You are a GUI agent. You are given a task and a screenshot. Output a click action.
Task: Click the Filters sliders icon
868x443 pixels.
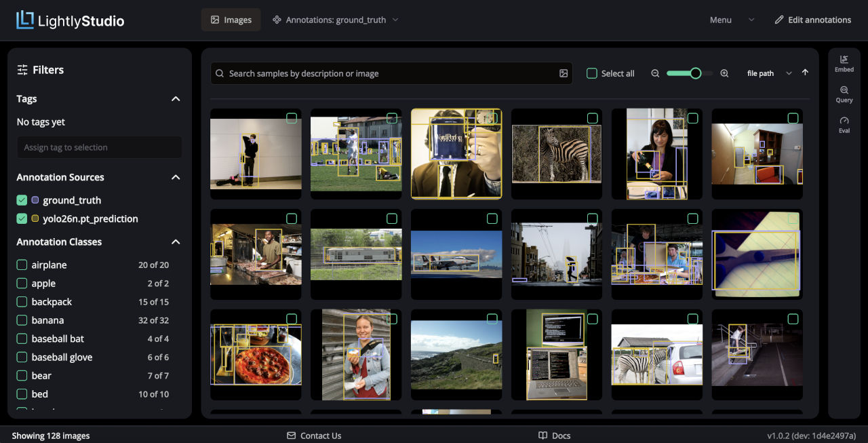22,69
